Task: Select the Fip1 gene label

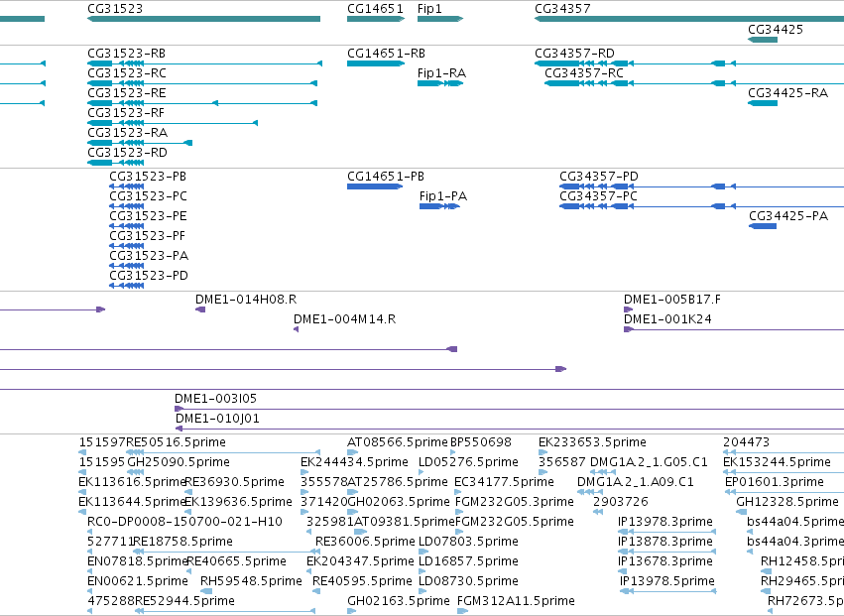Action: (x=430, y=9)
